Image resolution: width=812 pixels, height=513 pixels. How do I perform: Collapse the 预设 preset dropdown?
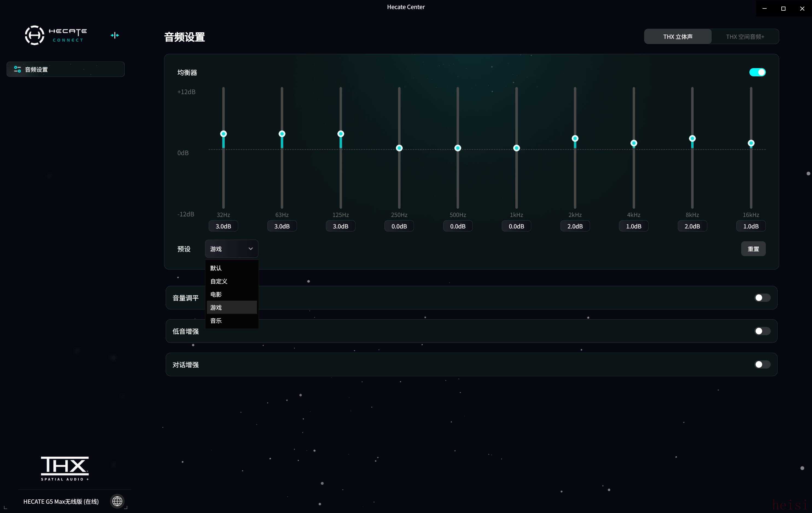coord(231,249)
